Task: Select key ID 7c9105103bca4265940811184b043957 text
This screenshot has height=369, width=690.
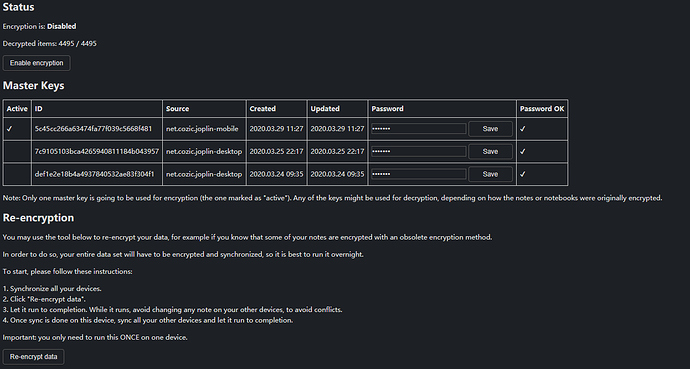Action: point(97,151)
